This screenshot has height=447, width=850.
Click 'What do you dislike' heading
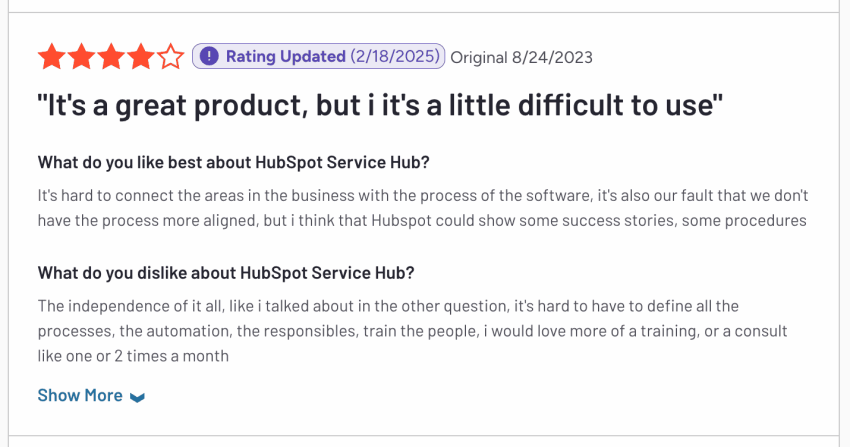click(x=226, y=273)
